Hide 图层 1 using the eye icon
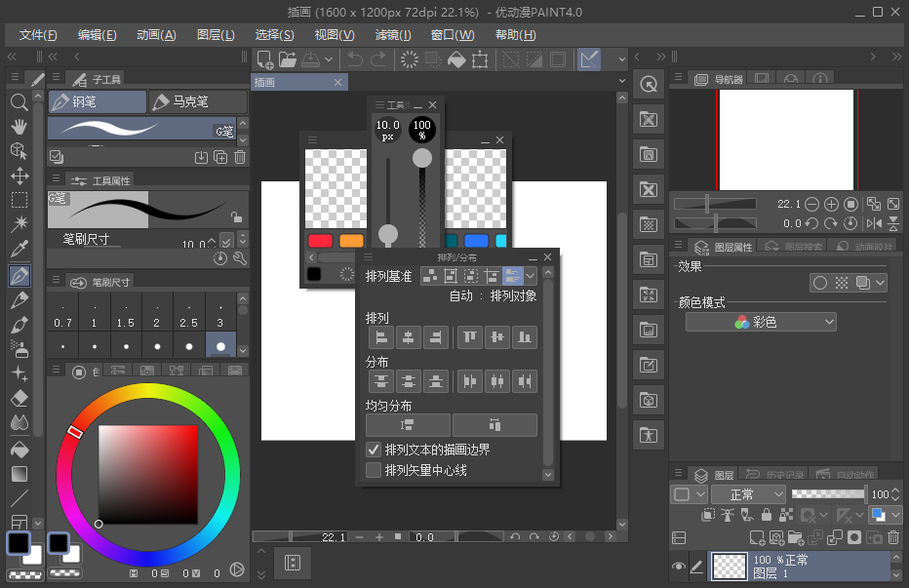 tap(679, 567)
